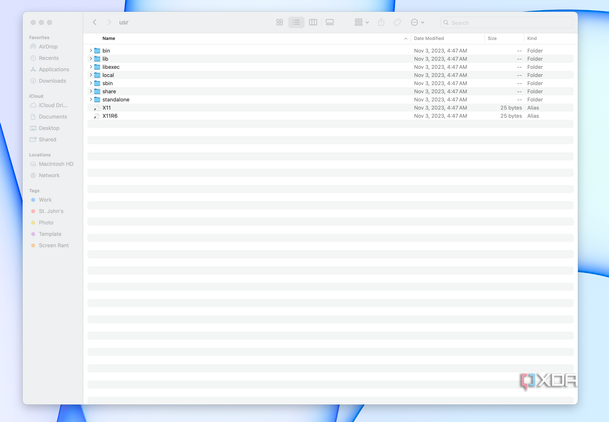609x422 pixels.
Task: Select the standalone folder name
Action: pyautogui.click(x=116, y=99)
